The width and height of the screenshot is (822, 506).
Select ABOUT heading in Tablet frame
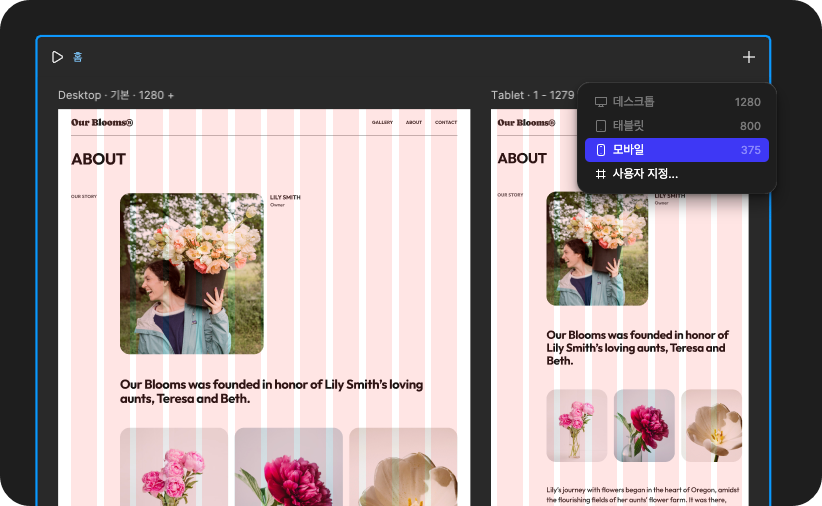pos(522,158)
